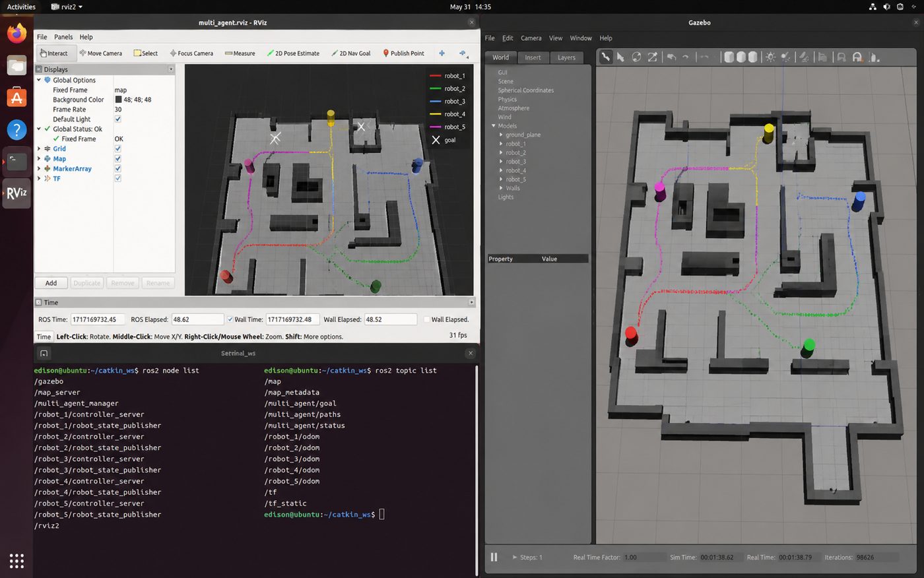Choose the Select tool in RViz toolbar
The width and height of the screenshot is (924, 578).
(146, 53)
